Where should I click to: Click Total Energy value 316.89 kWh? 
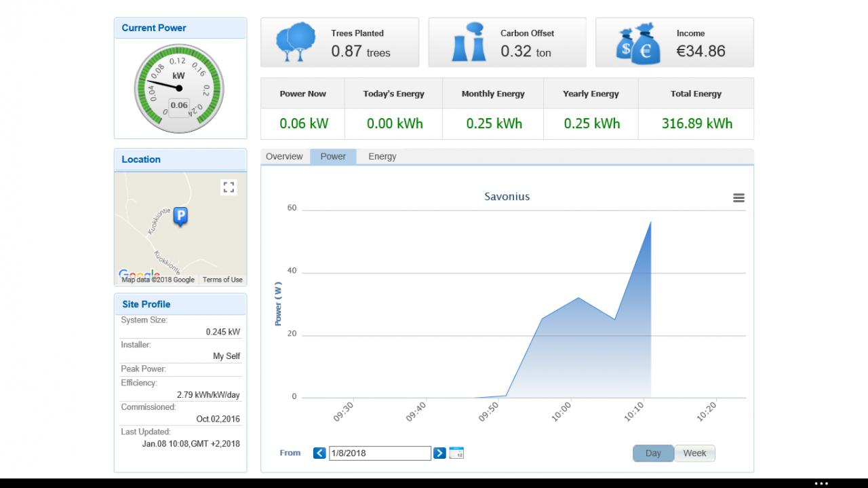(696, 124)
